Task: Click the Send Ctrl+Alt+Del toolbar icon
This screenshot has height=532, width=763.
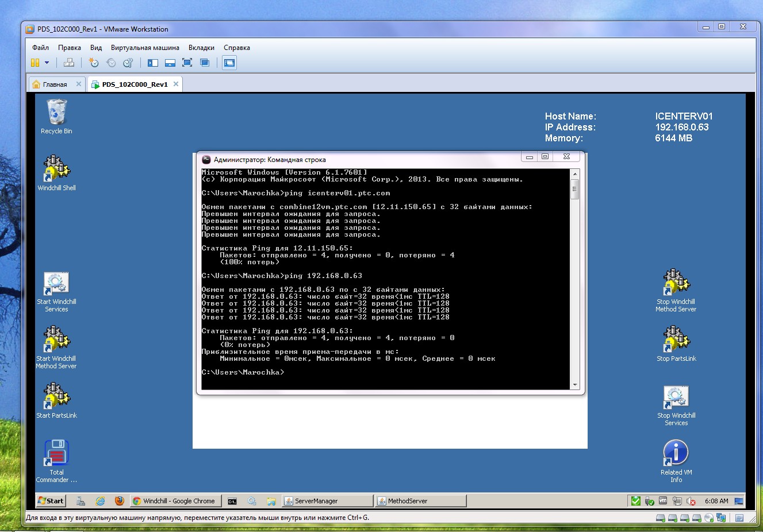Action: (x=69, y=63)
